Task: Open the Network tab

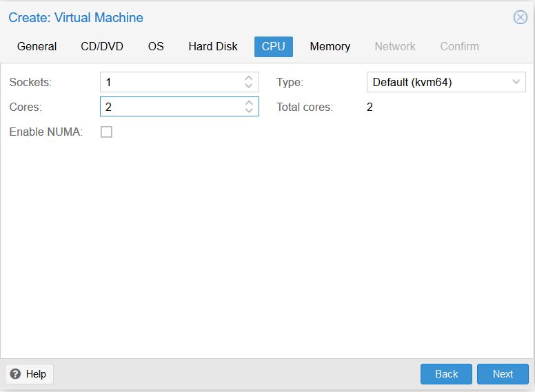Action: [x=395, y=46]
